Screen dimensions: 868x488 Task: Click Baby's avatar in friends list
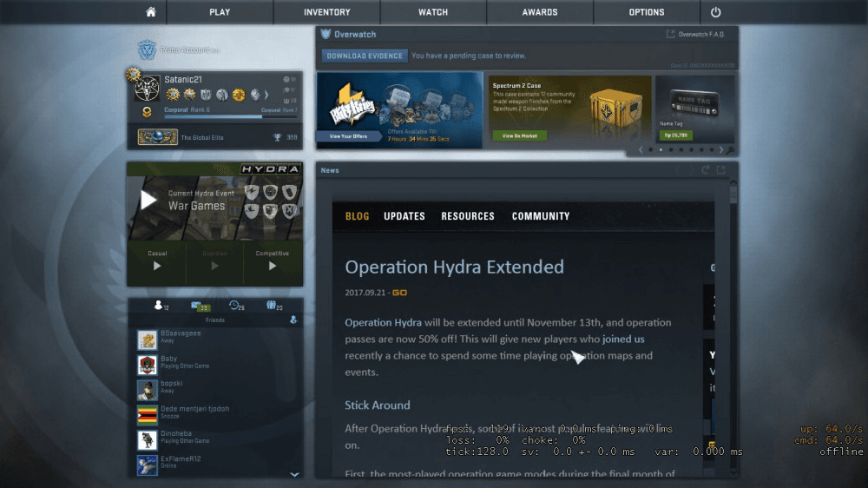(148, 365)
